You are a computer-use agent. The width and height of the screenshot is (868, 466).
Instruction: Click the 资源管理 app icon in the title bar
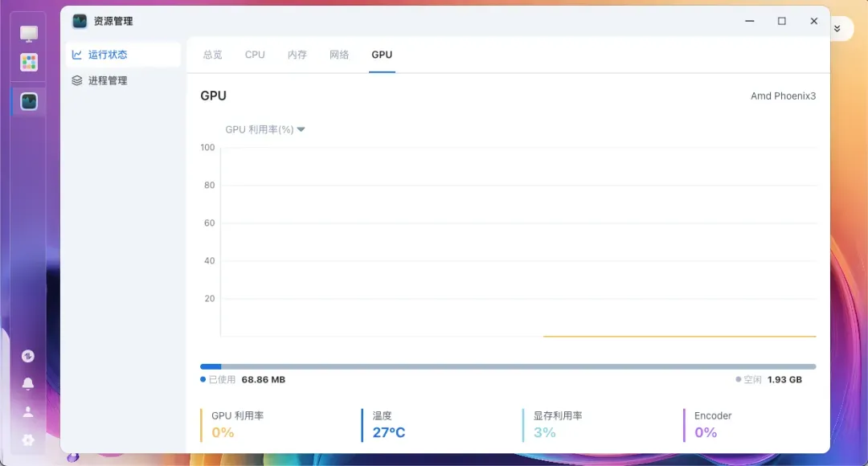[80, 21]
